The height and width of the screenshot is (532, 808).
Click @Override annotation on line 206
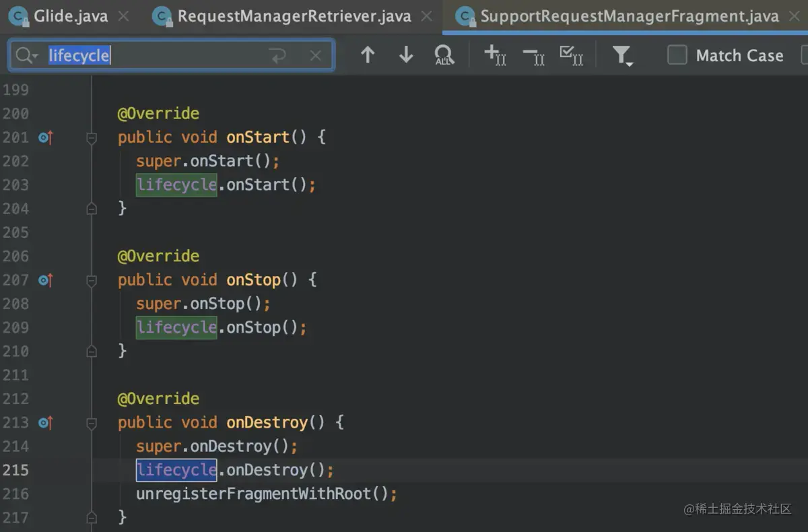pyautogui.click(x=158, y=256)
